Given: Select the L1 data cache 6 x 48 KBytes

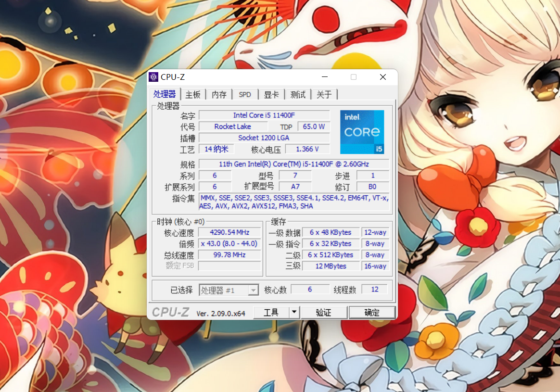Looking at the screenshot, I should pyautogui.click(x=331, y=232).
